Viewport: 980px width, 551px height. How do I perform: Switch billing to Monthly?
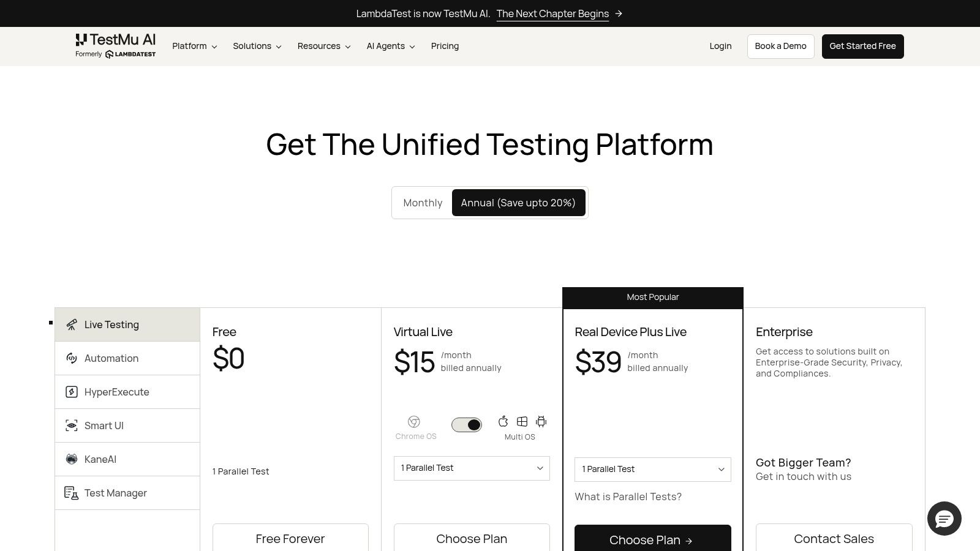[x=423, y=203]
